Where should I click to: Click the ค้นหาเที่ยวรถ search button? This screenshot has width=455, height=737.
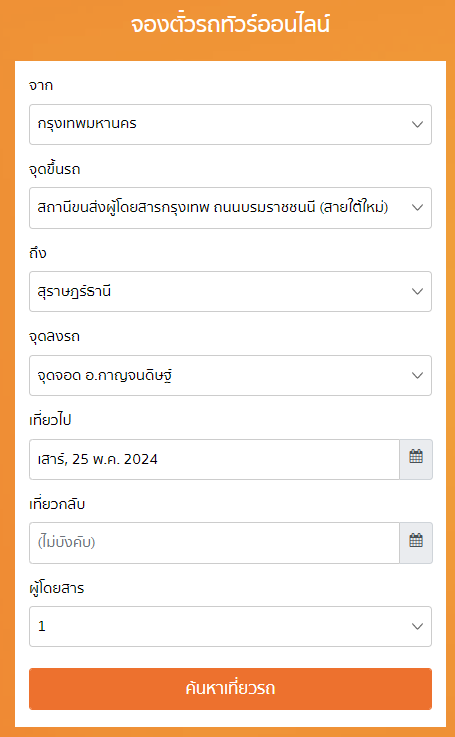tap(230, 689)
